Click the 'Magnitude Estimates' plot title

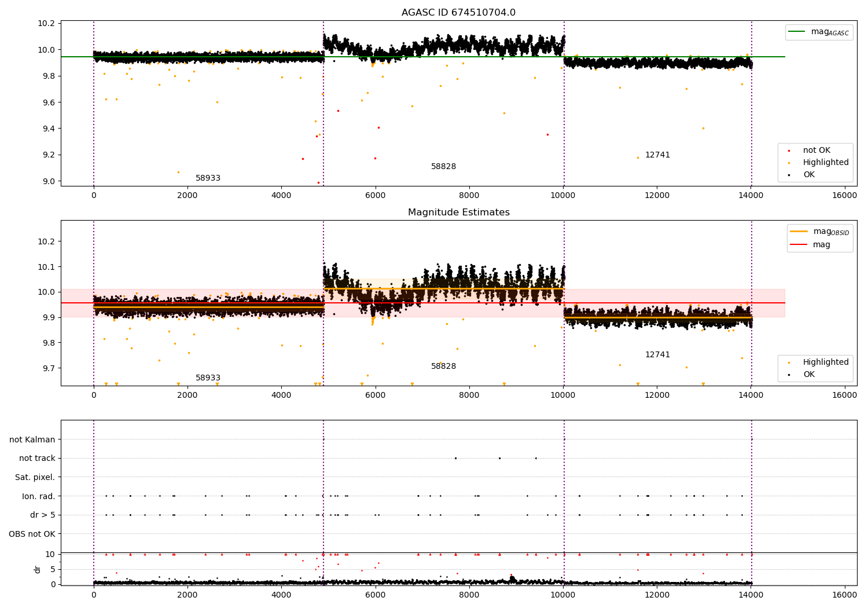click(x=458, y=213)
